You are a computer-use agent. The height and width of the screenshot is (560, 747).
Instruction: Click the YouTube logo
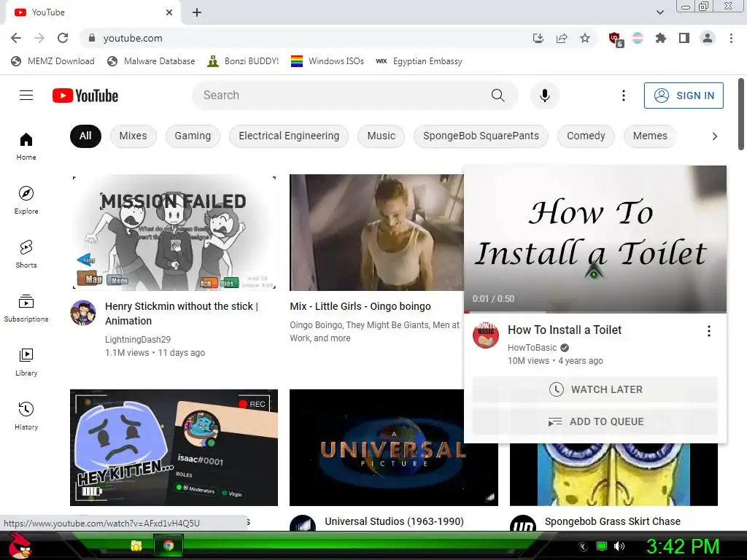coord(85,96)
